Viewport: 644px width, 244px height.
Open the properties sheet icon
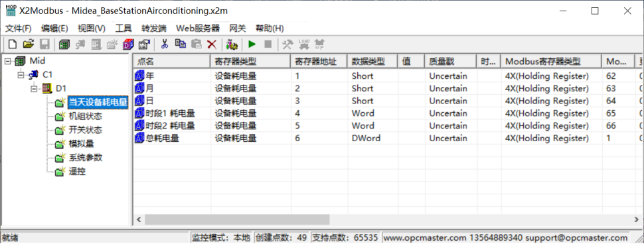pos(144,44)
